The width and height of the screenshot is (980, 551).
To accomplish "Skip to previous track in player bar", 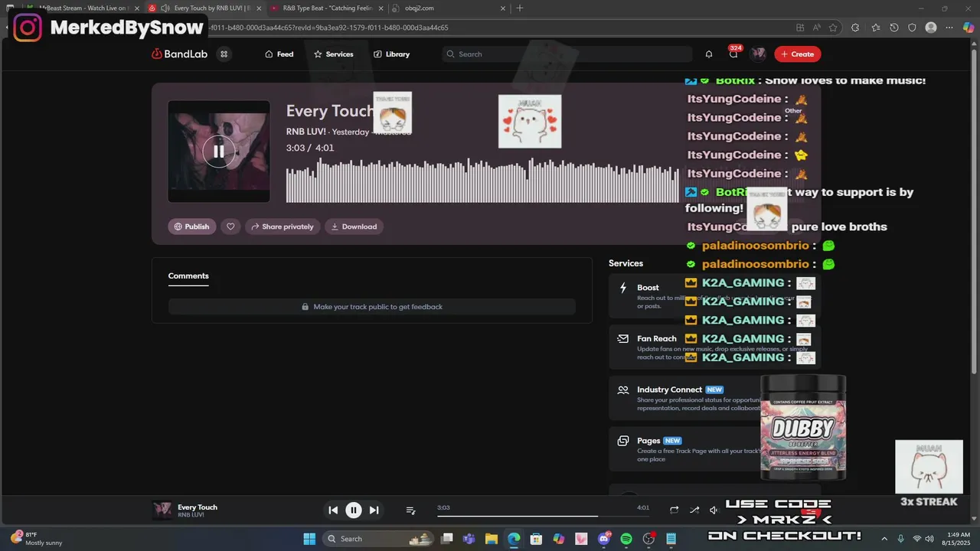I will tap(333, 510).
